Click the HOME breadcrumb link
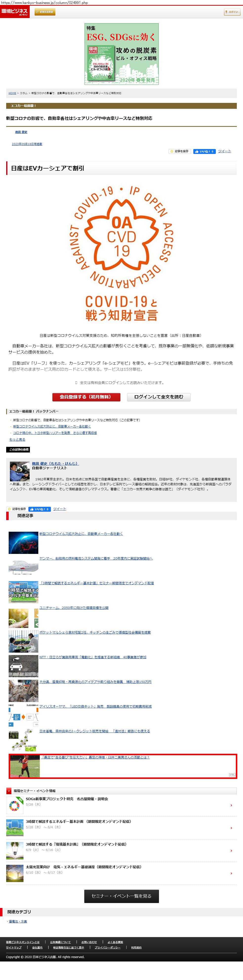Viewport: 243px width, 980px height. 12,93
